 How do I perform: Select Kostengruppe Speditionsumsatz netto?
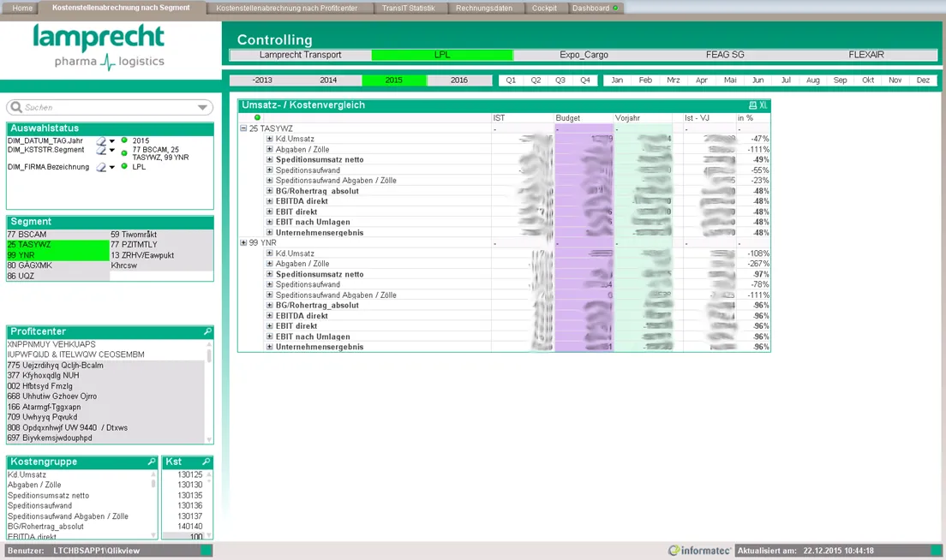(x=79, y=496)
